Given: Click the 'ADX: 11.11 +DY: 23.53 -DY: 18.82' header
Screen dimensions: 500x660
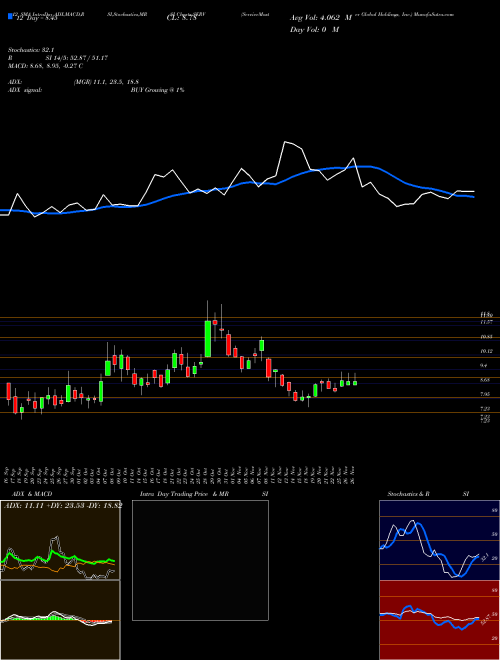Looking at the screenshot, I should pyautogui.click(x=63, y=505).
